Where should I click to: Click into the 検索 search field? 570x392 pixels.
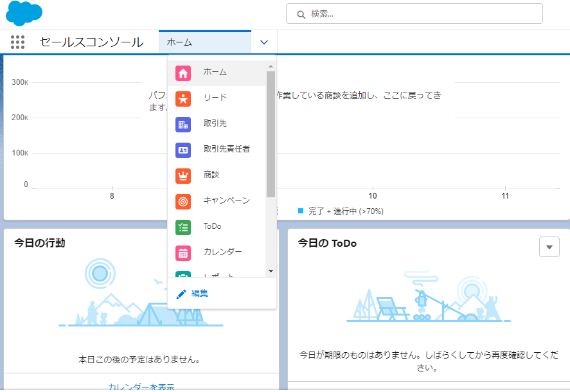coord(414,14)
